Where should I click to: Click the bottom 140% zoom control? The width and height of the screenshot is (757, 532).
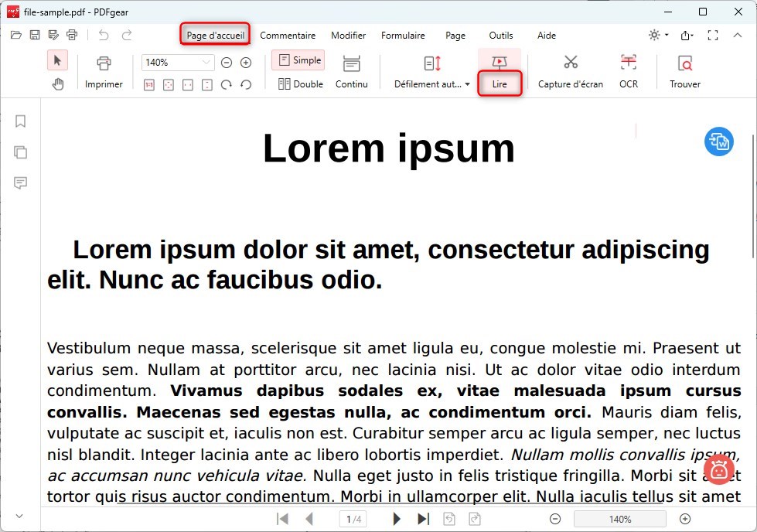(619, 519)
